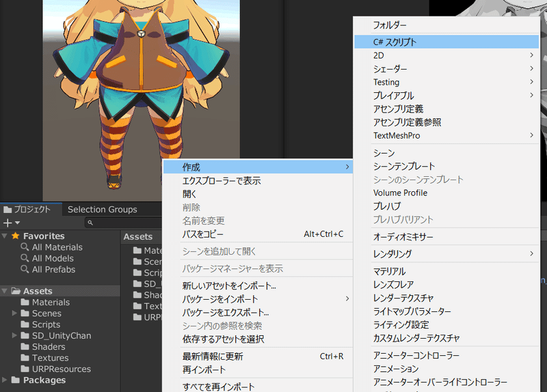Select レンズフレア in create submenu
The width and height of the screenshot is (547, 392).
(446, 285)
